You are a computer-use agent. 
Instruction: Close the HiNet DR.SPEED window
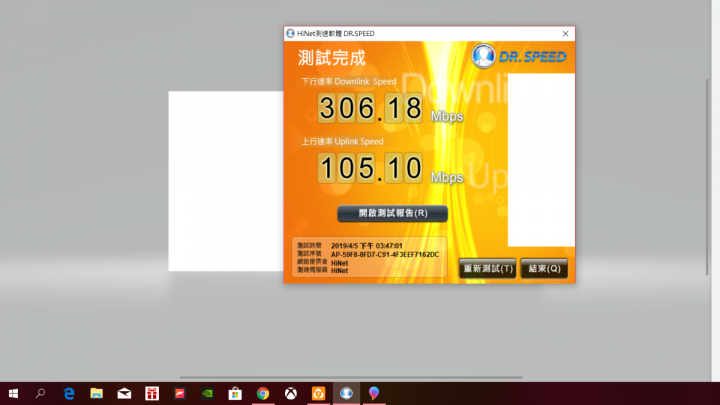[x=565, y=34]
